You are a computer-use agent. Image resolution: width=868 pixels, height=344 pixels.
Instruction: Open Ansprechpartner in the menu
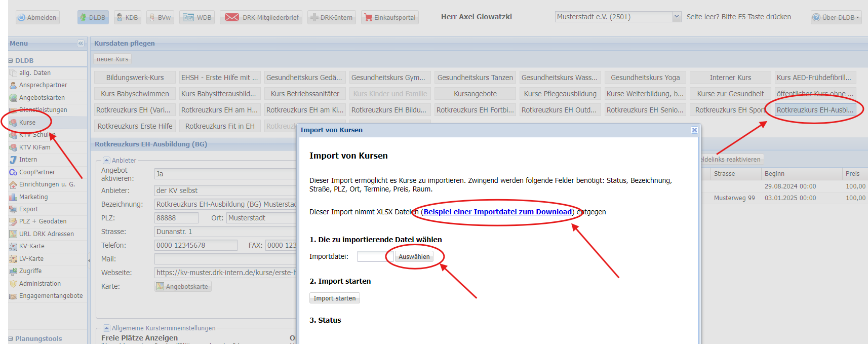pyautogui.click(x=43, y=85)
